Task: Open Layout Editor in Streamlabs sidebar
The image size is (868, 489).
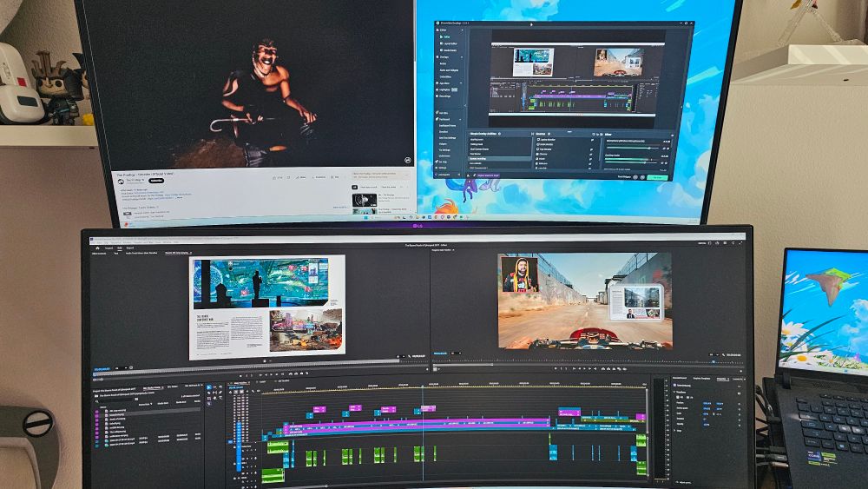Action: [450, 43]
